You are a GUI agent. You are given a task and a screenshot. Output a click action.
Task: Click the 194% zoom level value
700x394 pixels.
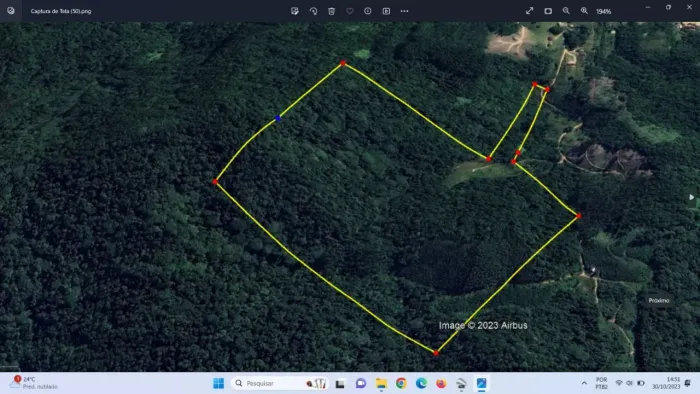604,12
